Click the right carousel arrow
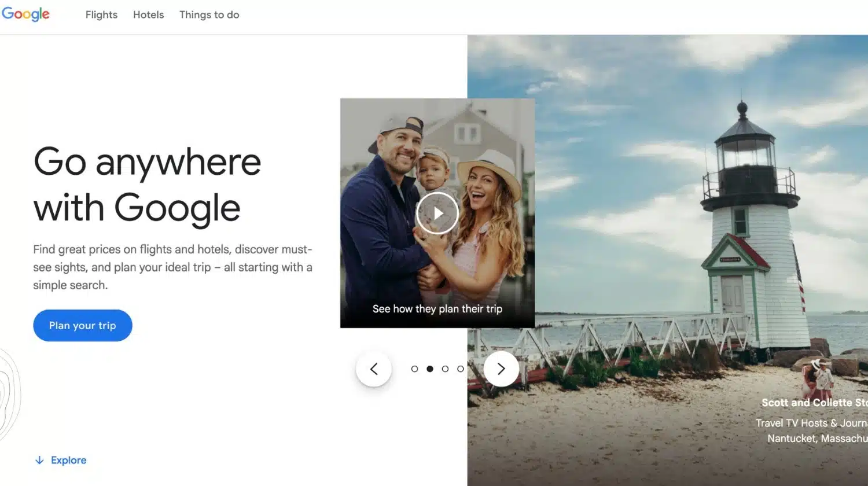This screenshot has width=868, height=486. pyautogui.click(x=501, y=369)
